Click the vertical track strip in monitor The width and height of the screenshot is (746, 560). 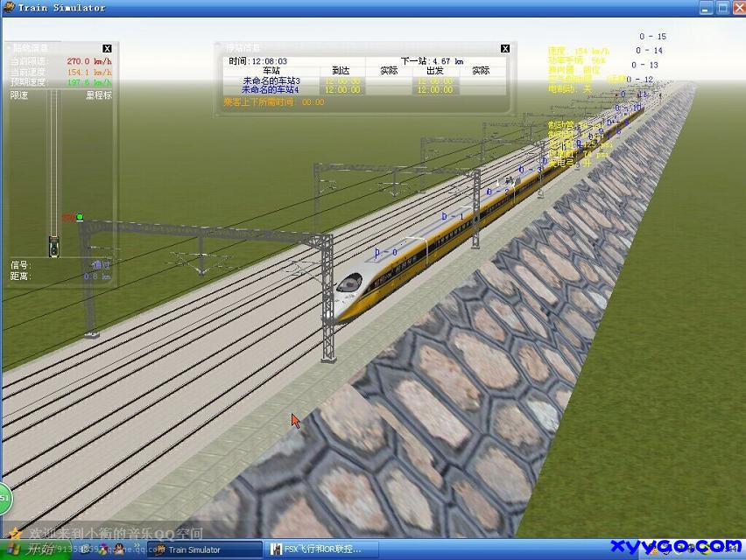[x=54, y=166]
